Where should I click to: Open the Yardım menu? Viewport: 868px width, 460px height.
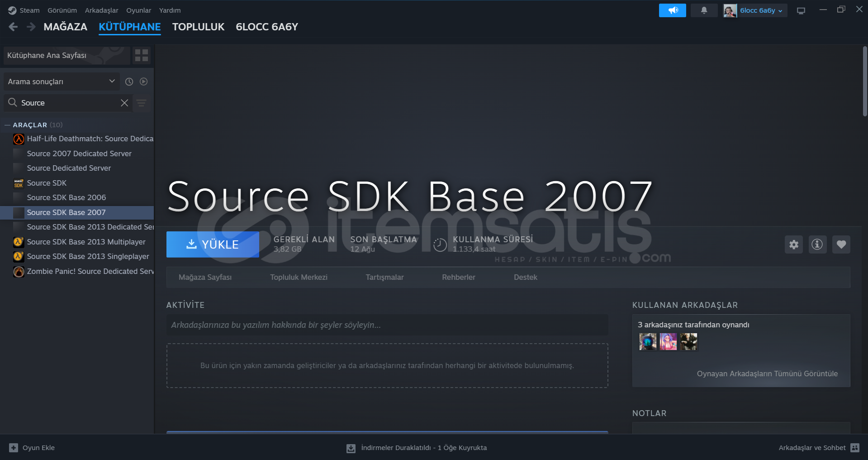[x=170, y=10]
